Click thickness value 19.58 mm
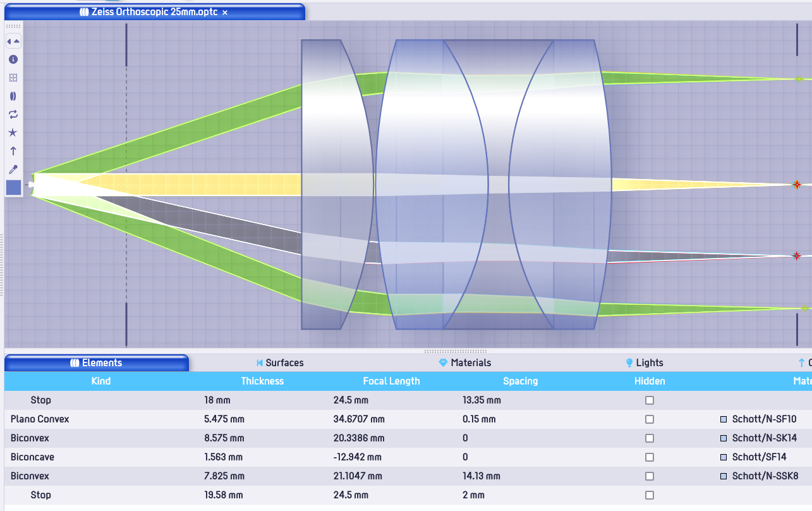This screenshot has width=812, height=511. click(x=224, y=495)
